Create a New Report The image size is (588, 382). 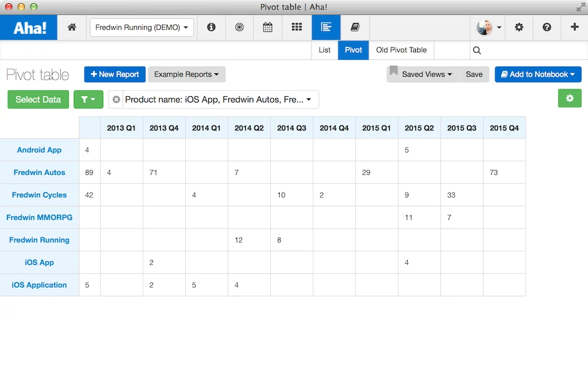(x=114, y=74)
